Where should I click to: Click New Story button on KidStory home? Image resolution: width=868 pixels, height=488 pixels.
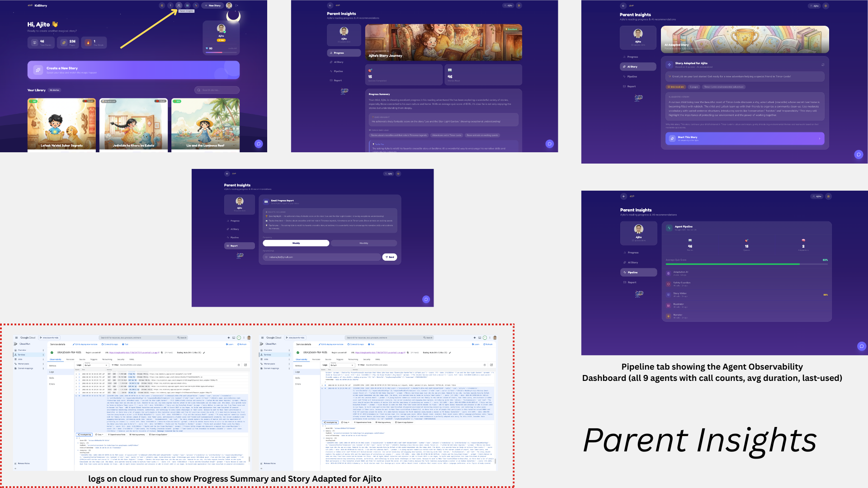pyautogui.click(x=212, y=5)
